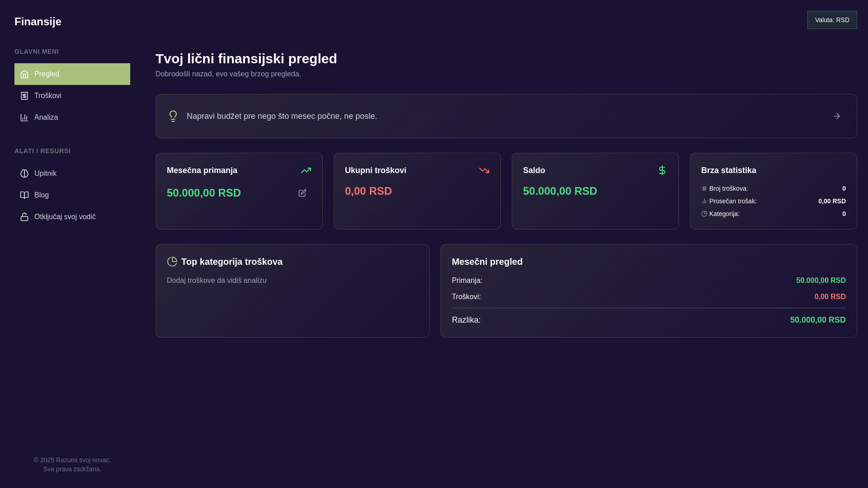Screen dimensions: 868x488
Task: Click the ALATI I RESURSI section label
Action: (42, 151)
